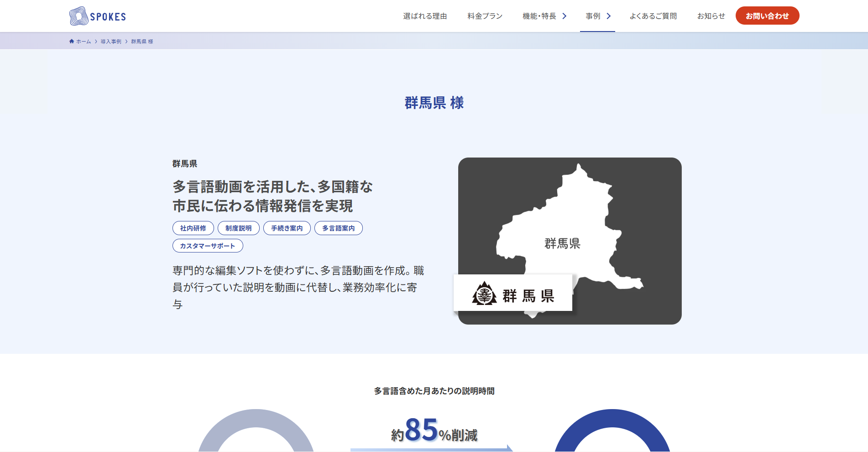Click the SPOKES logo icon
This screenshot has height=452, width=868.
78,16
